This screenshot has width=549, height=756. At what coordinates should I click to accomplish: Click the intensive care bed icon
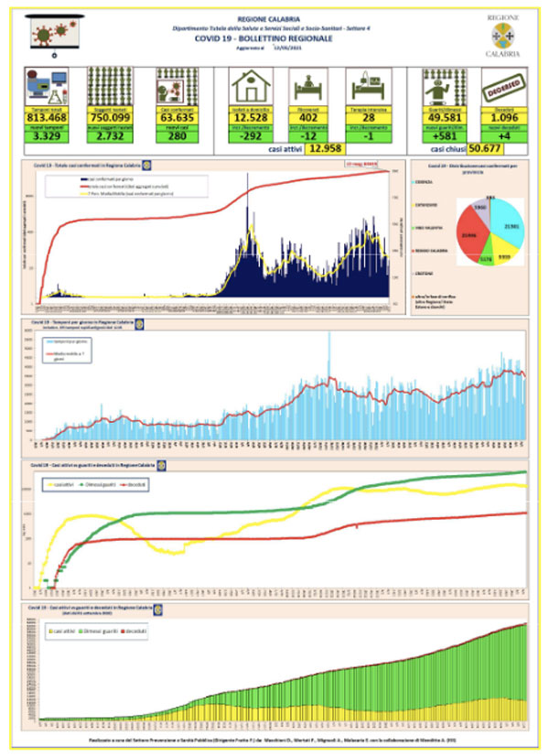(368, 86)
